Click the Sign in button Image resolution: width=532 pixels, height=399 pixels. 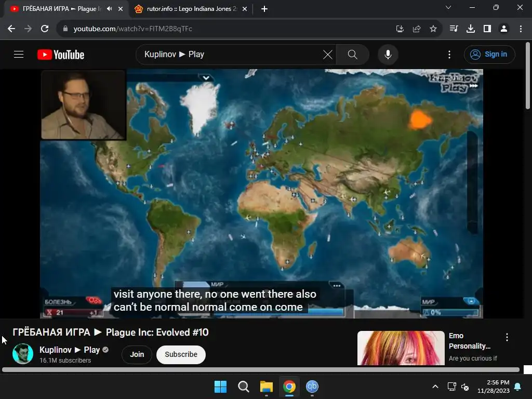(x=489, y=54)
